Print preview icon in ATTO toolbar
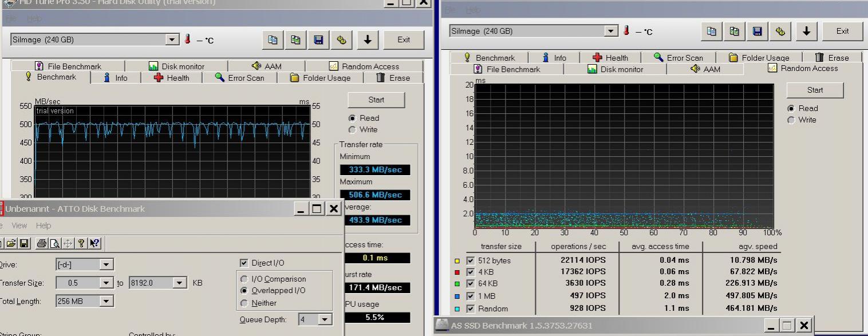The width and height of the screenshot is (868, 336). pos(54,243)
